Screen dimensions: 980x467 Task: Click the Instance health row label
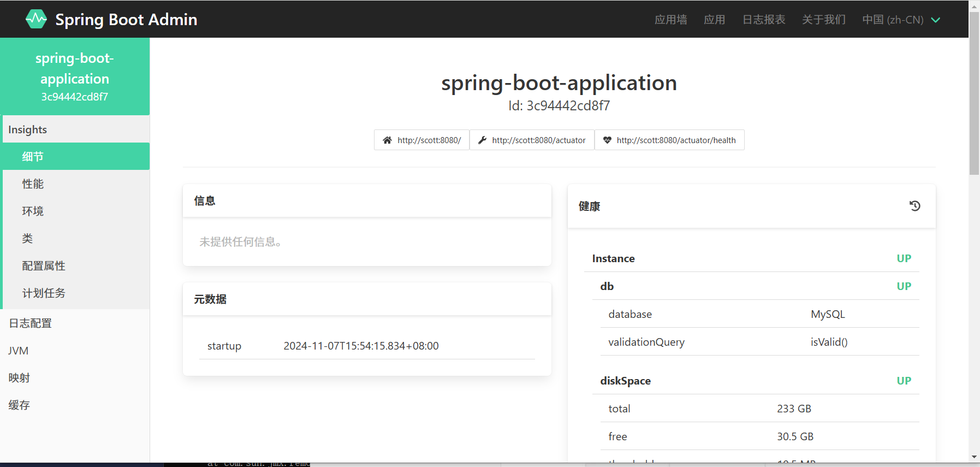[614, 258]
